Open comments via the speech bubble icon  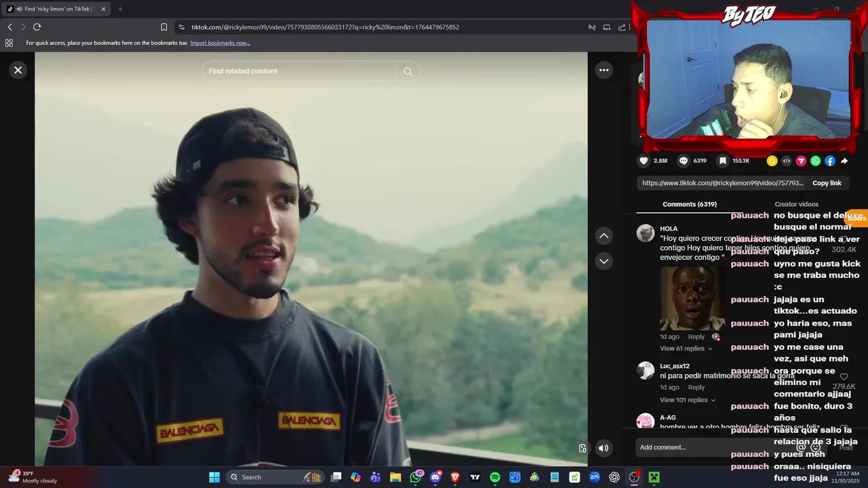[x=684, y=161]
